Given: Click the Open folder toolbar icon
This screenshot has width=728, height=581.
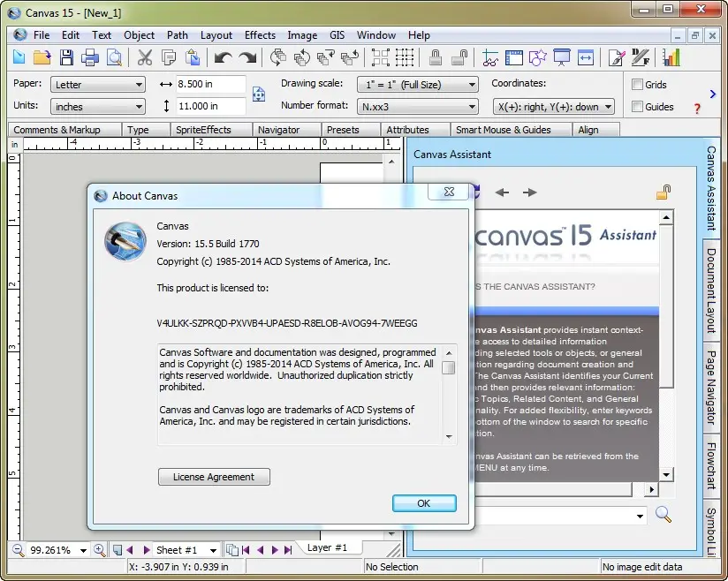Looking at the screenshot, I should (x=42, y=57).
